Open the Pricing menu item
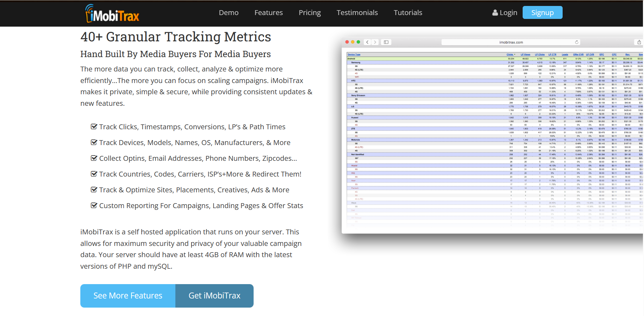 coord(310,13)
